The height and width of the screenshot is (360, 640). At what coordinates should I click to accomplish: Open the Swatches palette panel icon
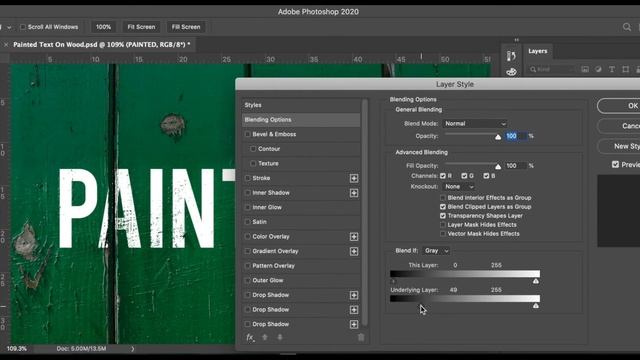click(511, 72)
